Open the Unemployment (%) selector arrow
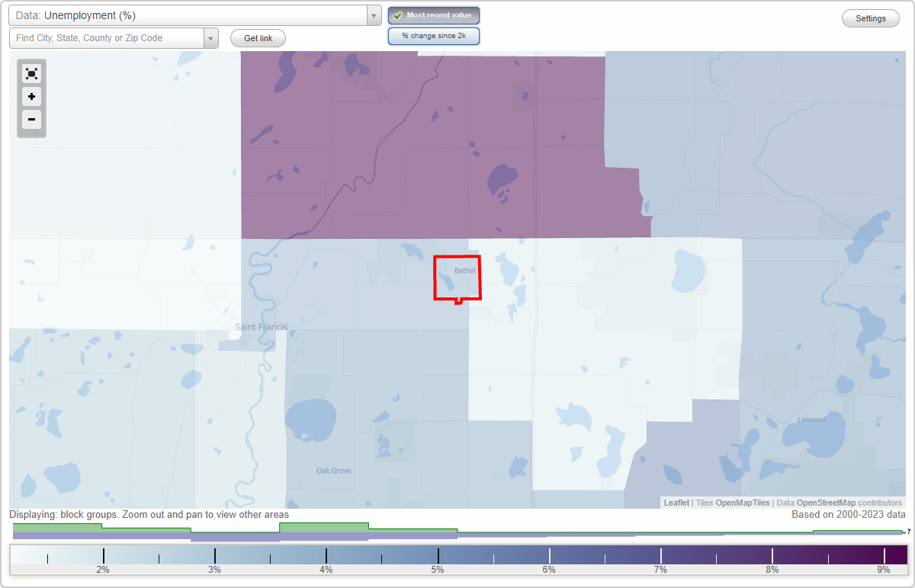The image size is (915, 588). 372,14
